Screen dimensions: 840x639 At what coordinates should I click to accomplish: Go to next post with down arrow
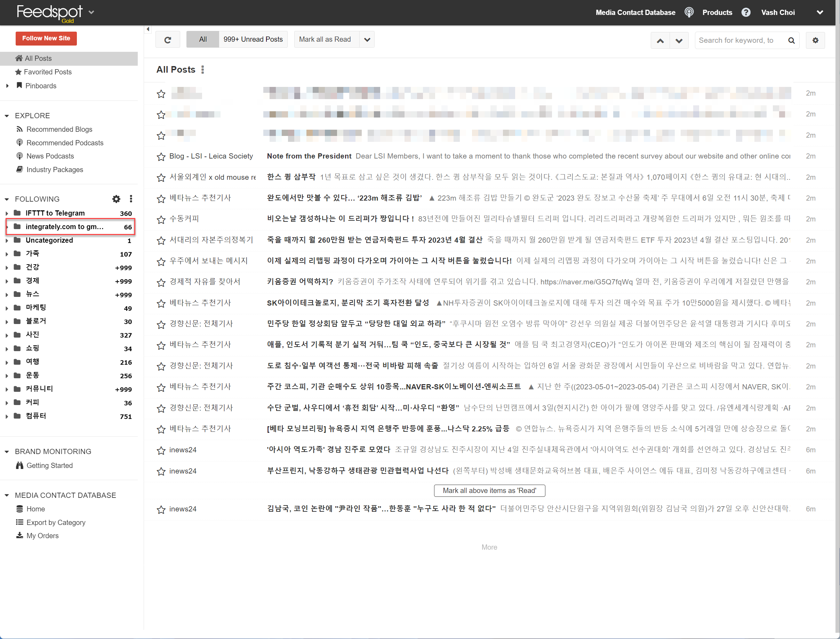click(x=679, y=40)
